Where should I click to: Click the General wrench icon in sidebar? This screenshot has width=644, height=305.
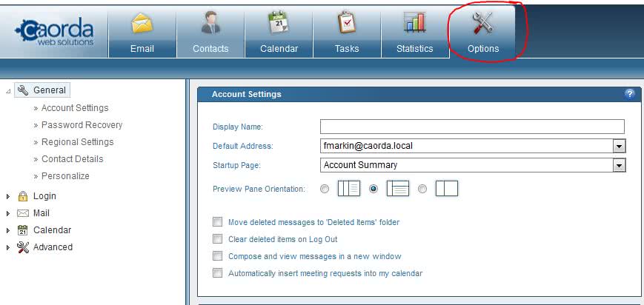point(23,90)
